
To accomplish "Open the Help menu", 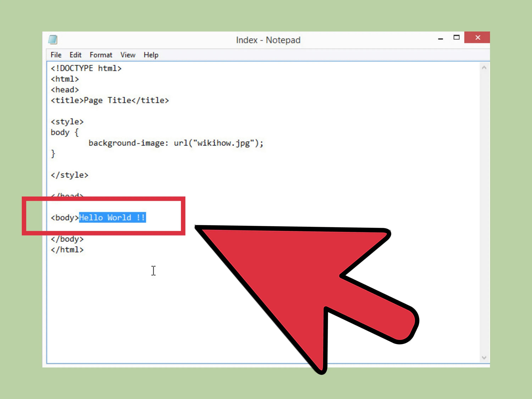I will (x=151, y=55).
